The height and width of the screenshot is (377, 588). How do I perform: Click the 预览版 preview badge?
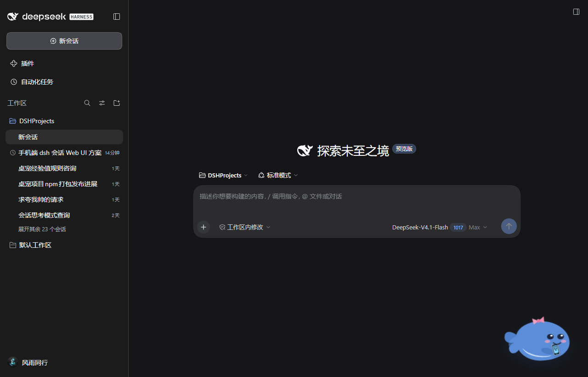pos(404,149)
